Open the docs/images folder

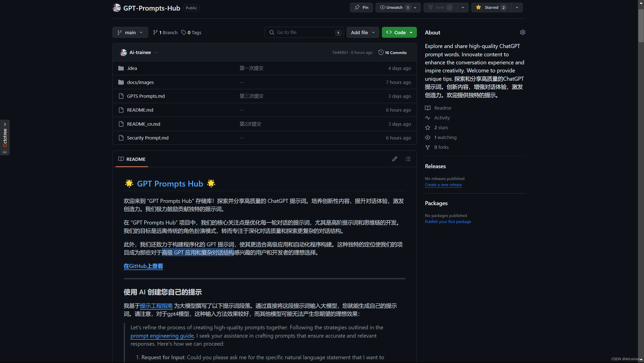click(140, 82)
